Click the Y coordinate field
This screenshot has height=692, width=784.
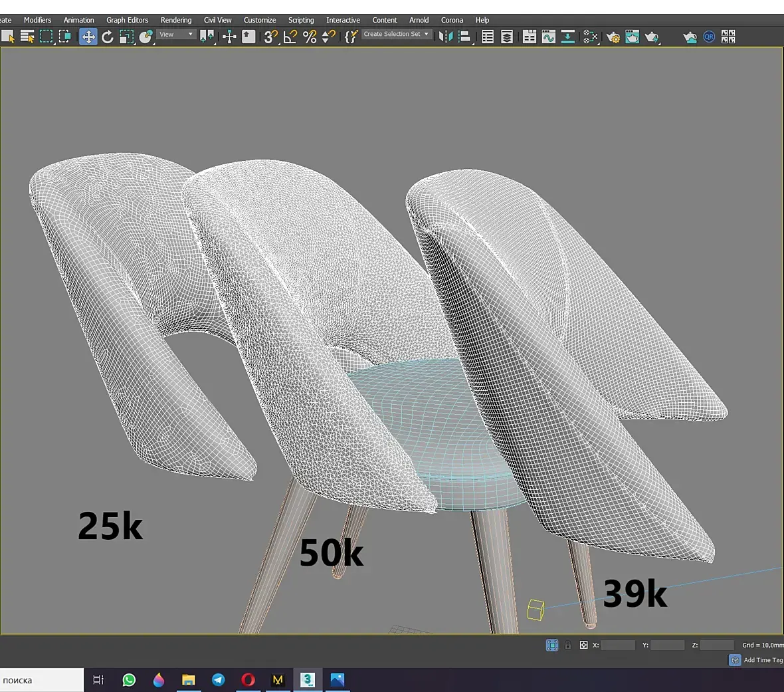pos(668,645)
